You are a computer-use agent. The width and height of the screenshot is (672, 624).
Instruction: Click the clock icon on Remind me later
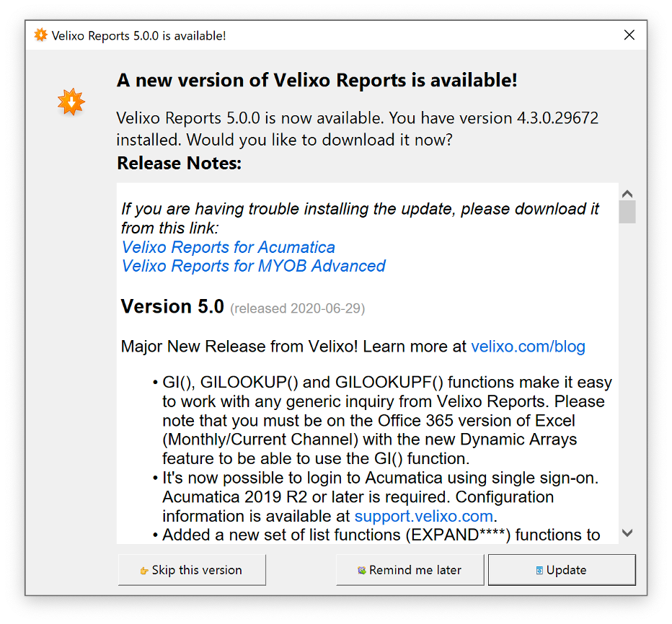(362, 570)
